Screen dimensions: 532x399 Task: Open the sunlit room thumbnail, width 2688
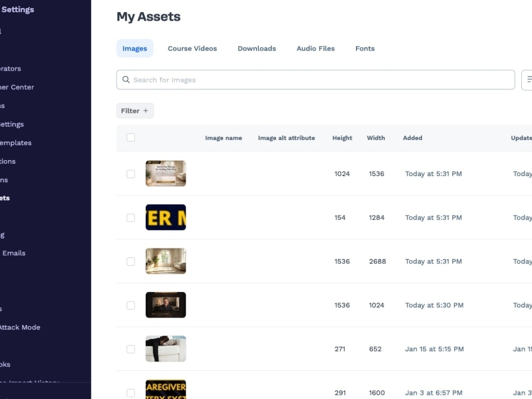pyautogui.click(x=165, y=261)
